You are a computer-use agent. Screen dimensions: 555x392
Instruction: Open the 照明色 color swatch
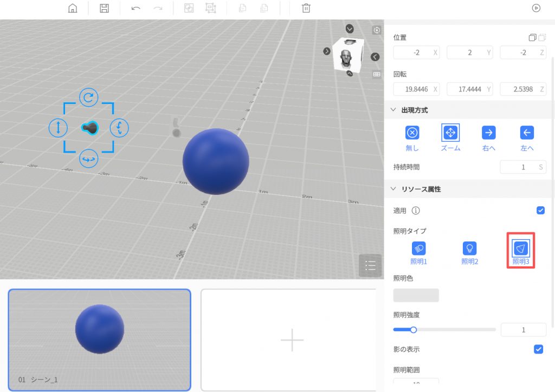pos(416,295)
